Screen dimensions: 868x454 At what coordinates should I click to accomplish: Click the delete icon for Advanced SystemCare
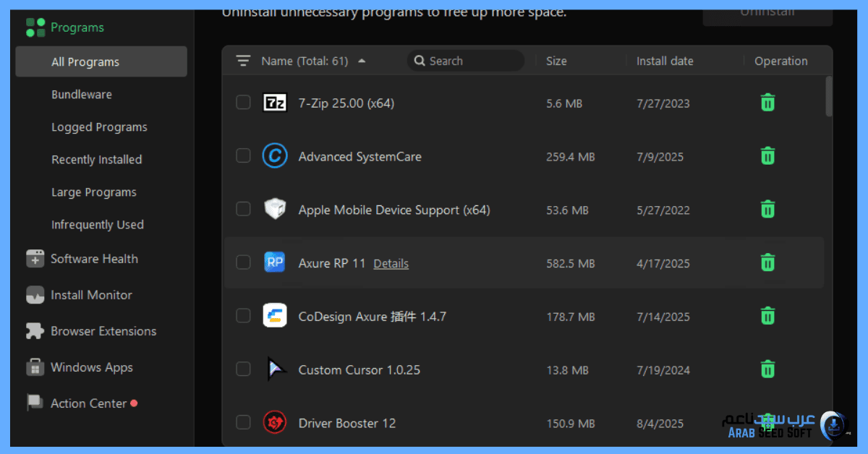[767, 155]
